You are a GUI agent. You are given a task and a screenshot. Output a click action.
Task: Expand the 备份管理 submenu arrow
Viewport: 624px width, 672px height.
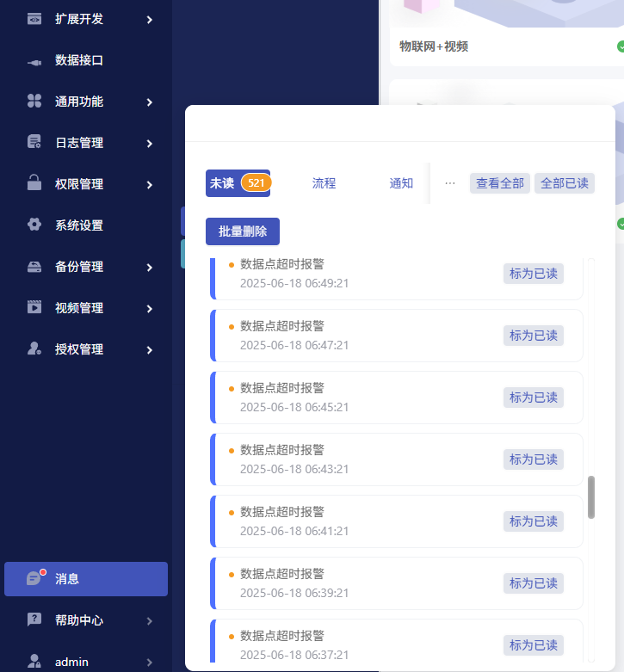(149, 268)
